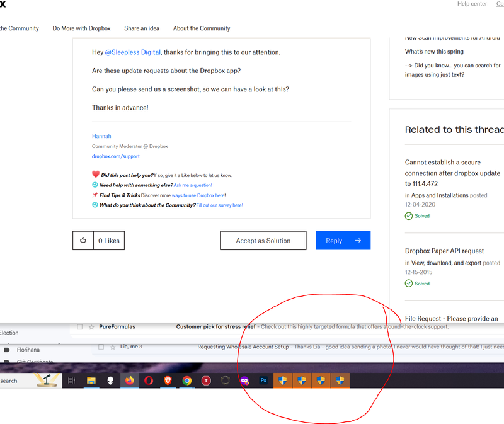The image size is (504, 424).
Task: Open the dark circular app taskbar icon
Action: [226, 381]
